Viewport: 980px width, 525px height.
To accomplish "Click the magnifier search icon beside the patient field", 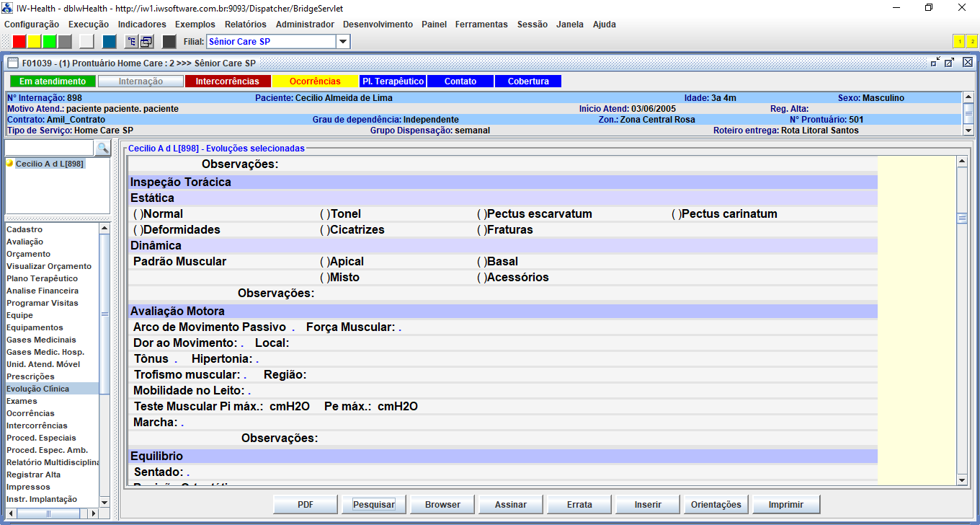I will [103, 148].
